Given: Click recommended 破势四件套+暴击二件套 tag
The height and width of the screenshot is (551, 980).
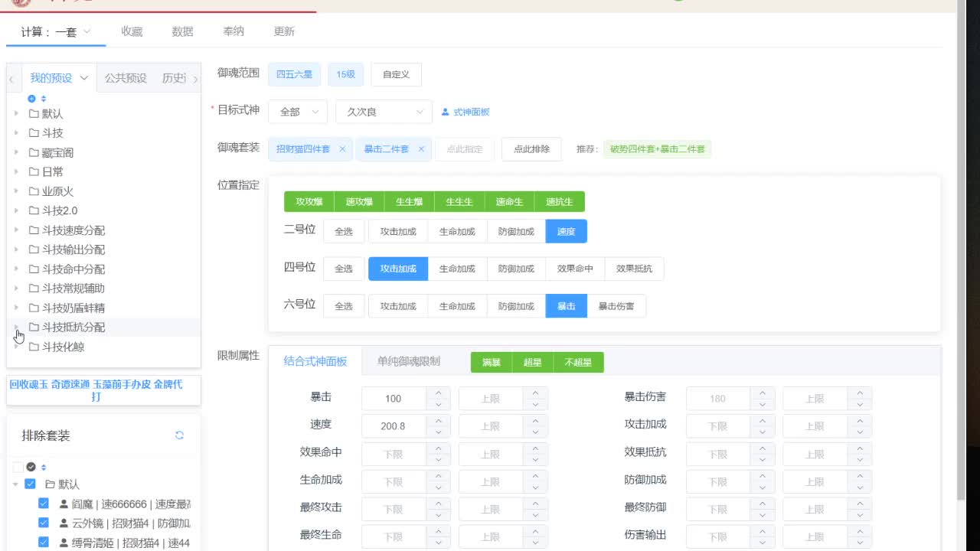Looking at the screenshot, I should click(x=657, y=149).
